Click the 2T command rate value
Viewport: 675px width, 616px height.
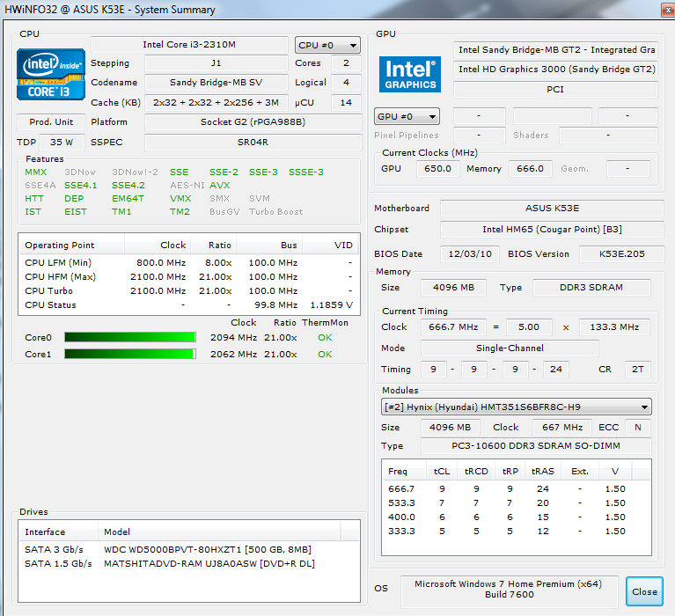pos(637,370)
